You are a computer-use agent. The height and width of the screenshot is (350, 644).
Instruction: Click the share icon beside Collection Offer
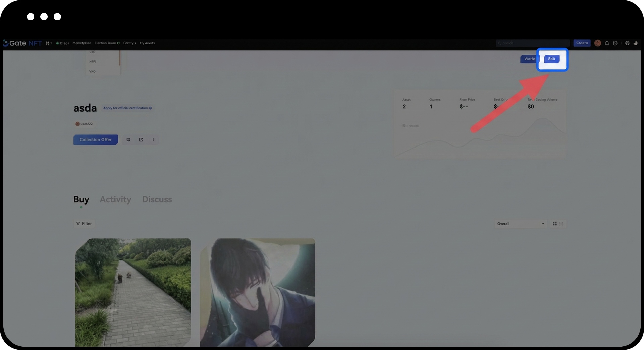tap(141, 140)
